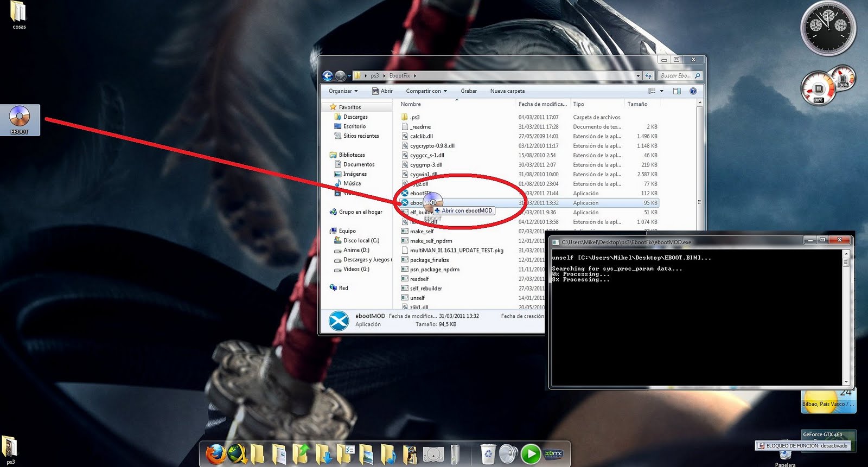Screen dimensions: 868x467
Task: Click the speaker volume icon in dock
Action: coord(509,454)
